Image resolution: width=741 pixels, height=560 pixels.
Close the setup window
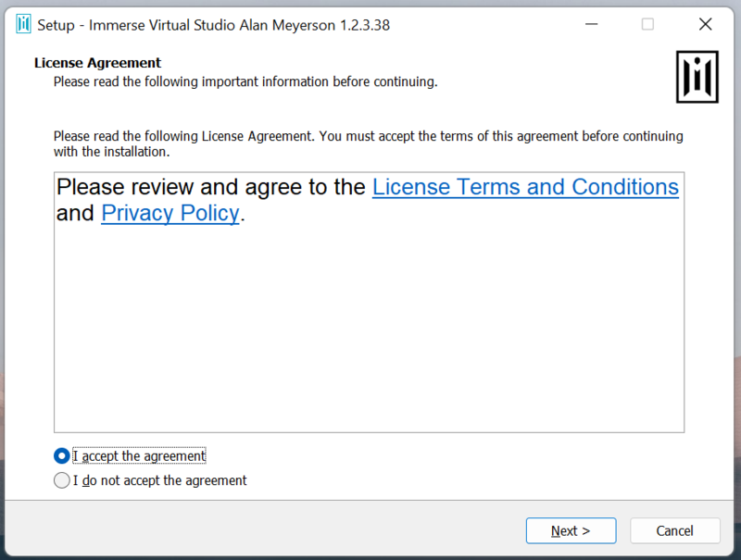(x=705, y=24)
